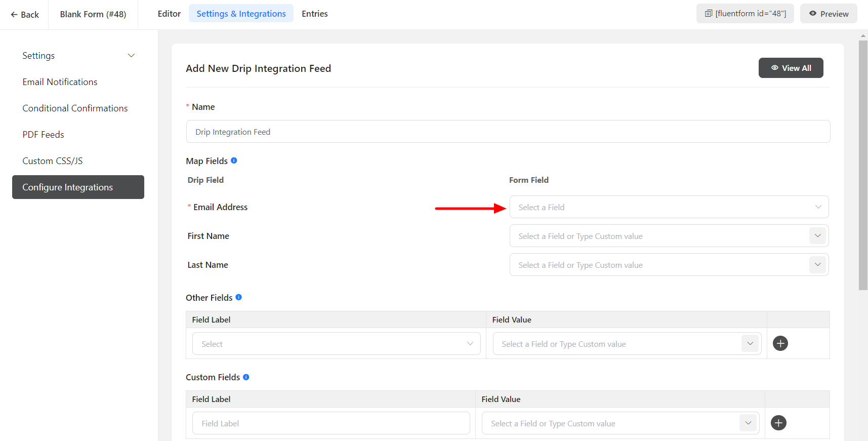The height and width of the screenshot is (441, 868).
Task: Expand the Settings sidebar section
Action: click(131, 56)
